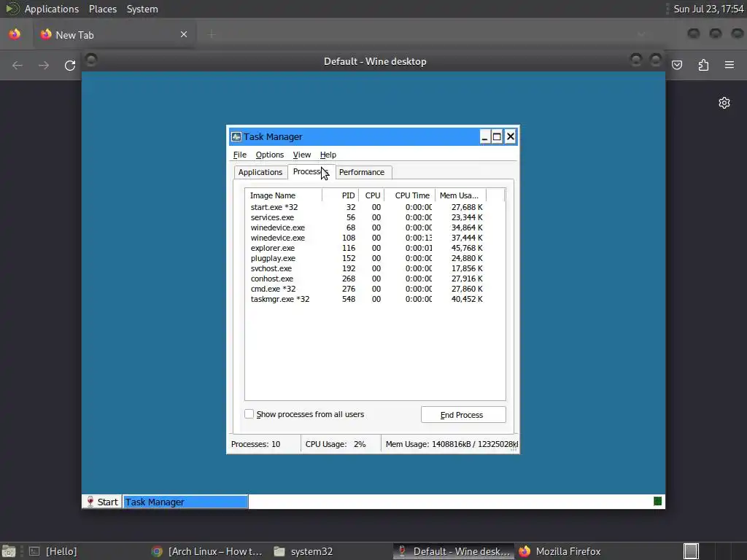Click the green tray icon in Wine taskbar
The image size is (747, 560).
[657, 501]
